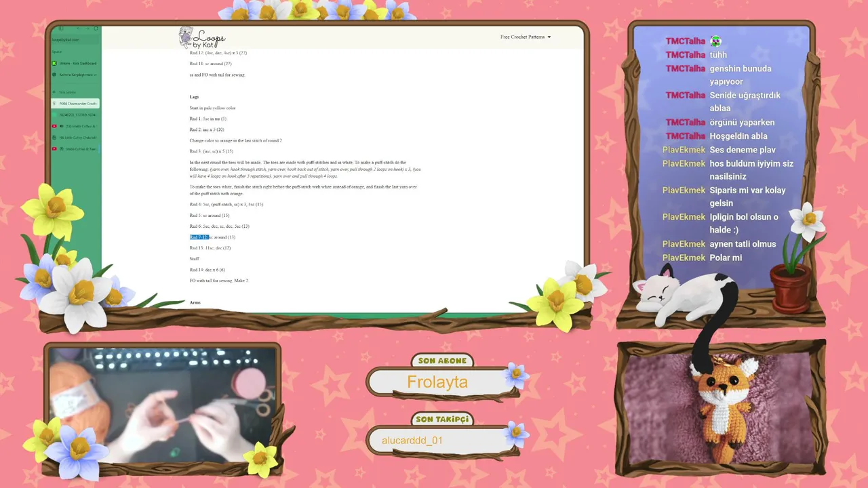Image resolution: width=868 pixels, height=488 pixels.
Task: Click the line 'Rnd 4: 5sc, (puff-stitch, sc) x 3, 4sc (15)'
Action: click(x=226, y=204)
